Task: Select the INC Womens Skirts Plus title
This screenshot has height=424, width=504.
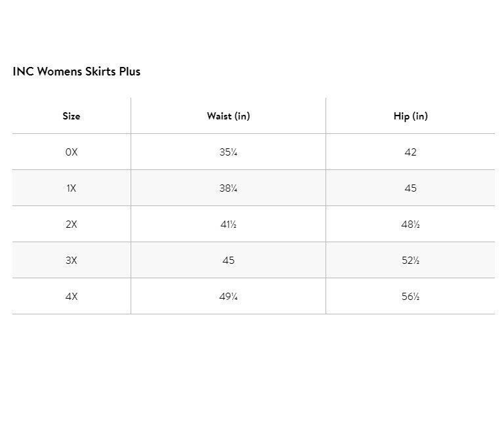Action: tap(77, 72)
